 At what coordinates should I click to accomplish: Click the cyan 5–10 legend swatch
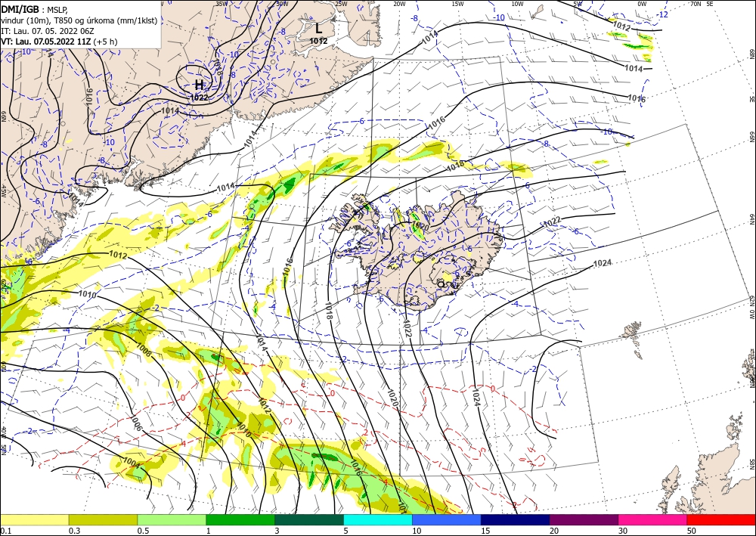click(378, 519)
